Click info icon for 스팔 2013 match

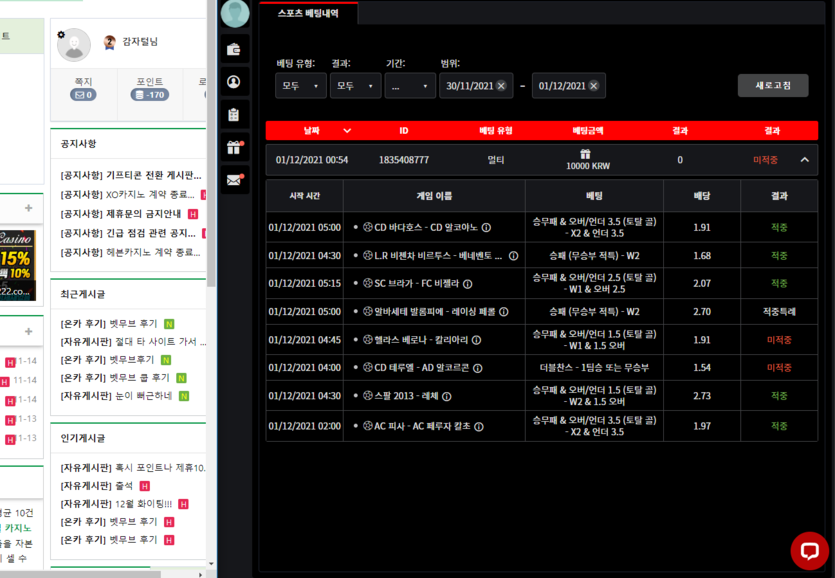pyautogui.click(x=447, y=396)
